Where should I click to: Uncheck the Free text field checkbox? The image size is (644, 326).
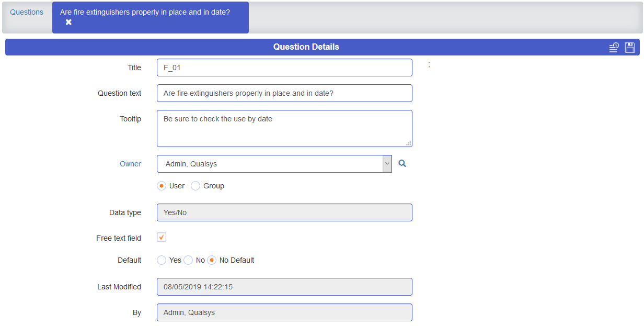point(162,237)
